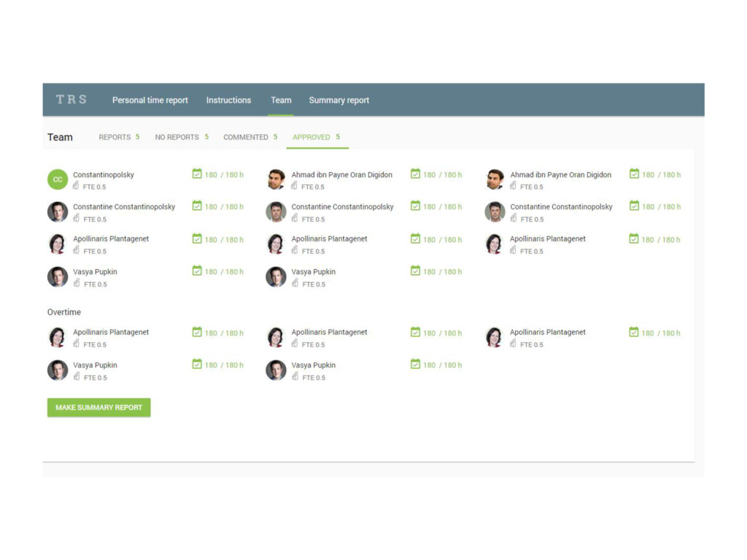Click the FTE icon under CC Constantinopolsky's name
Screen dimensions: 747x560
point(76,186)
